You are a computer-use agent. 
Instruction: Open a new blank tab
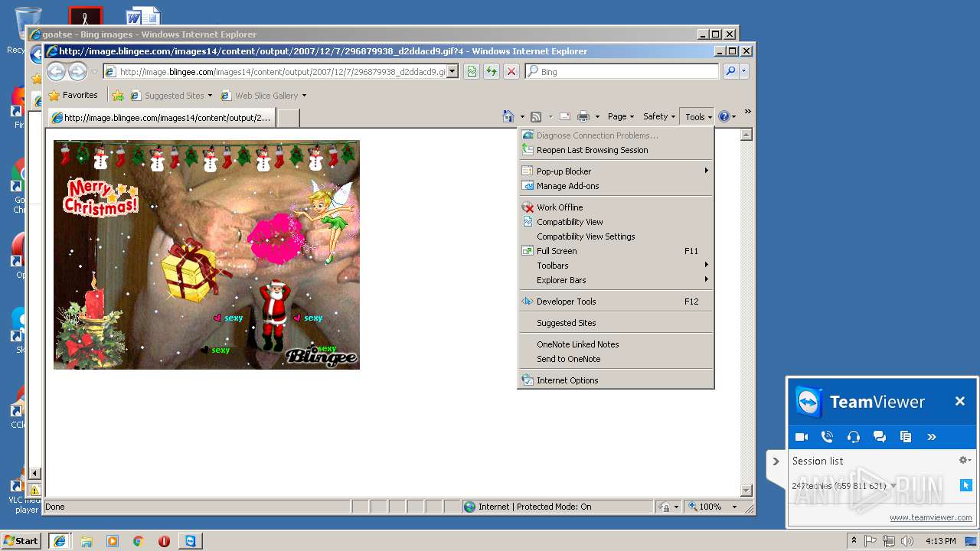tap(288, 118)
